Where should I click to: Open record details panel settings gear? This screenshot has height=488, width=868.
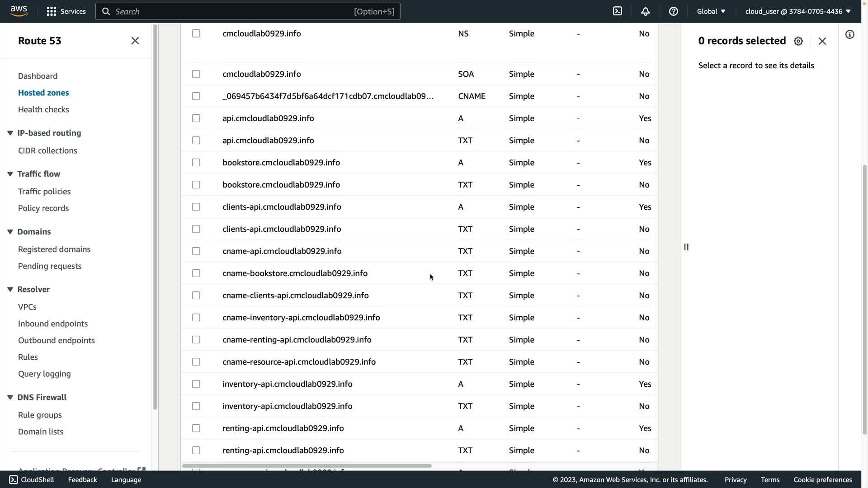point(798,41)
